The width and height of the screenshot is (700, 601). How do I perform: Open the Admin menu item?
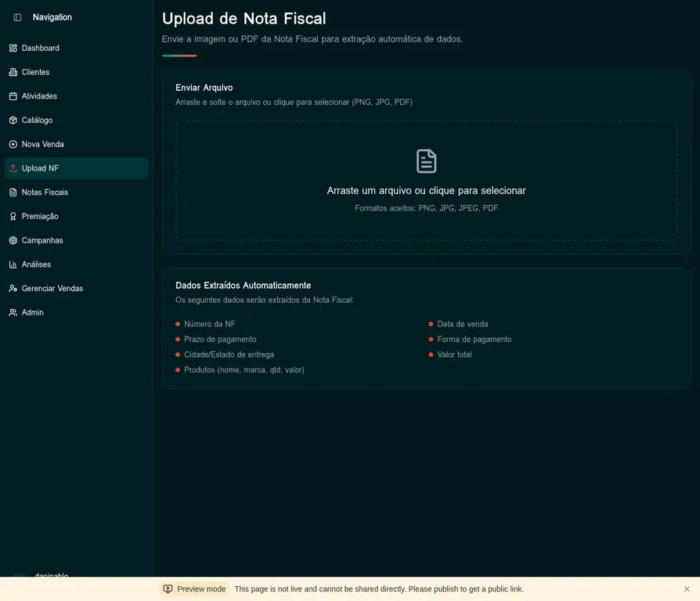point(32,313)
